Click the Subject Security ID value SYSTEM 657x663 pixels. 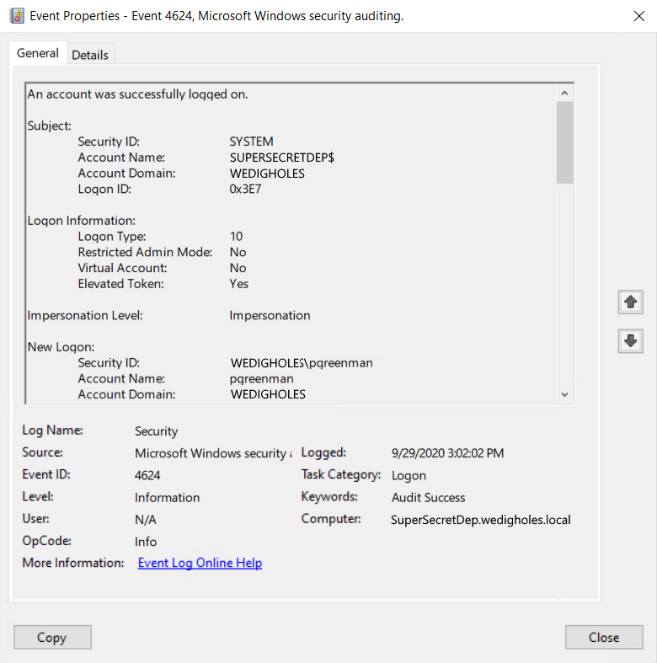coord(251,142)
